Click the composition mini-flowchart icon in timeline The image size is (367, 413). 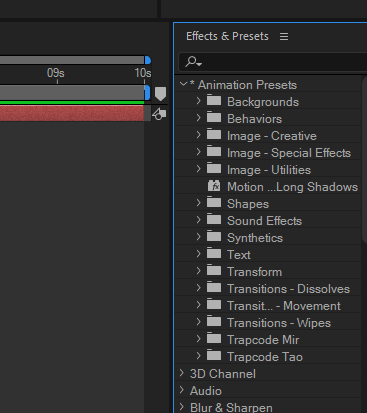click(159, 114)
